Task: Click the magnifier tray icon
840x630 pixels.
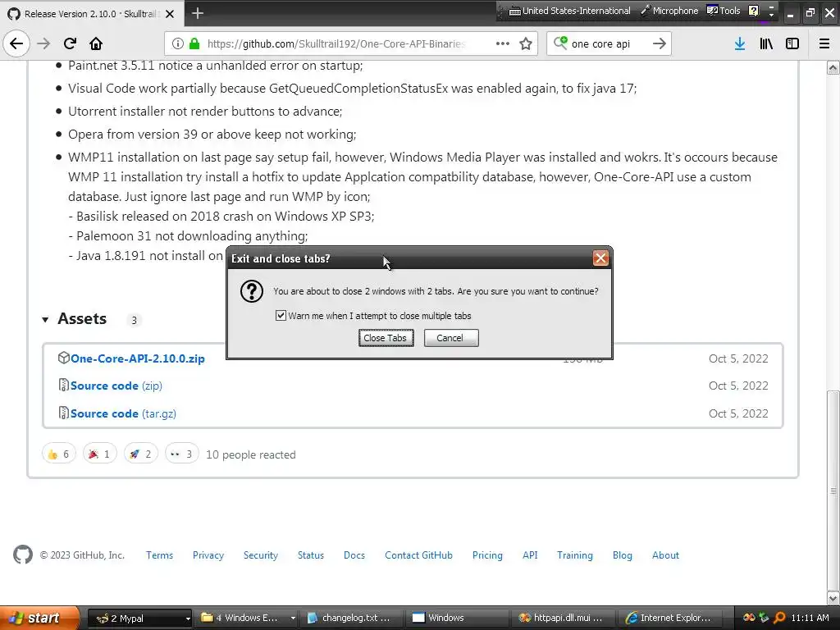Action: point(779,618)
